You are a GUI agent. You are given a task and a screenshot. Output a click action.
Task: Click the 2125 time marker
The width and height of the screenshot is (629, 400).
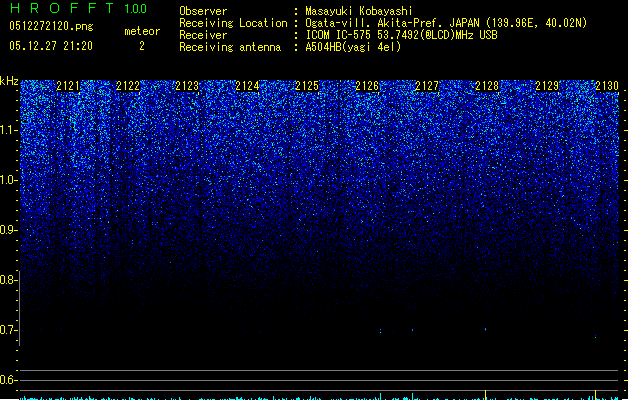307,86
